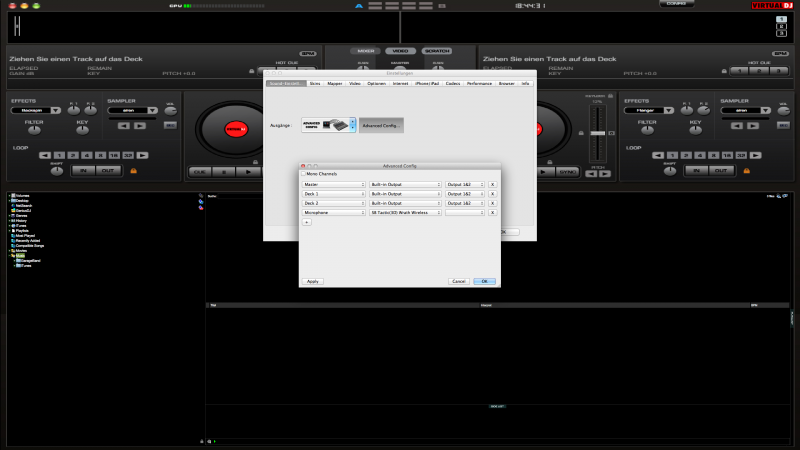Image resolution: width=800 pixels, height=450 pixels.
Task: Click left sampler previous arrow
Action: (123, 126)
